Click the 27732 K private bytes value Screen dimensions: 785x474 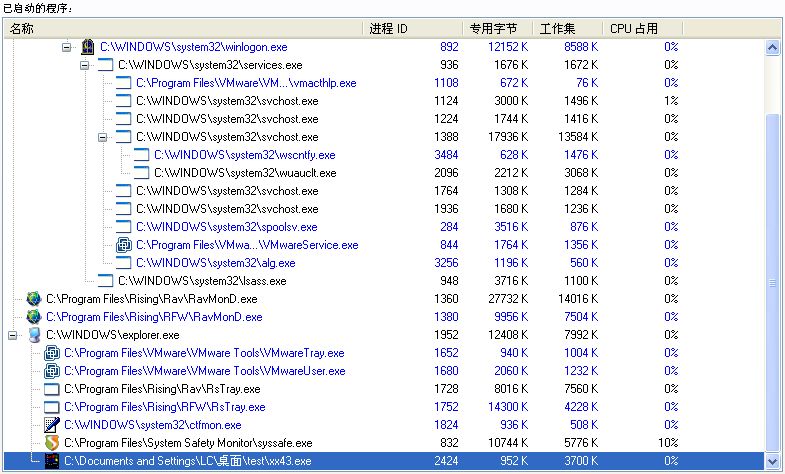point(508,299)
